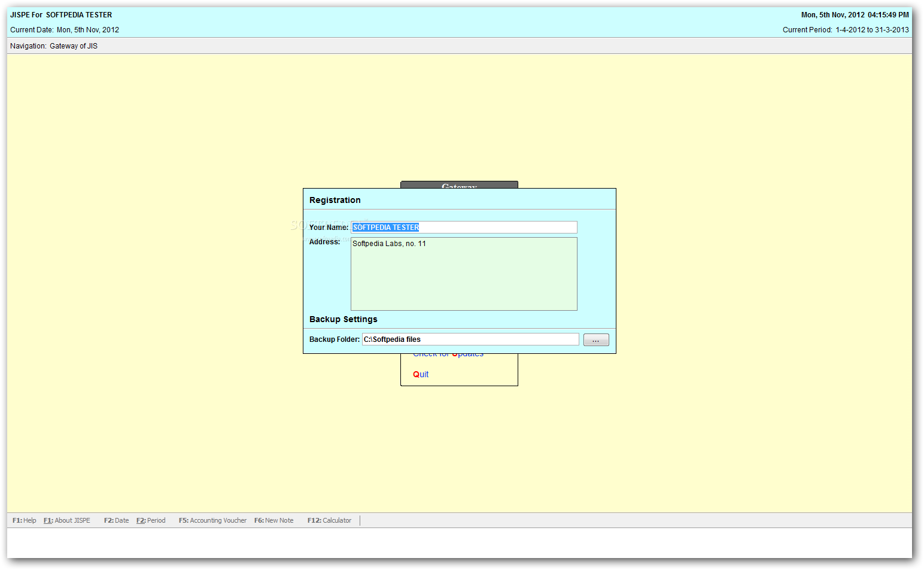This screenshot has width=924, height=570.
Task: Click 'Current Period: 1-4-2012 to 31-3-2013' text
Action: coord(846,30)
